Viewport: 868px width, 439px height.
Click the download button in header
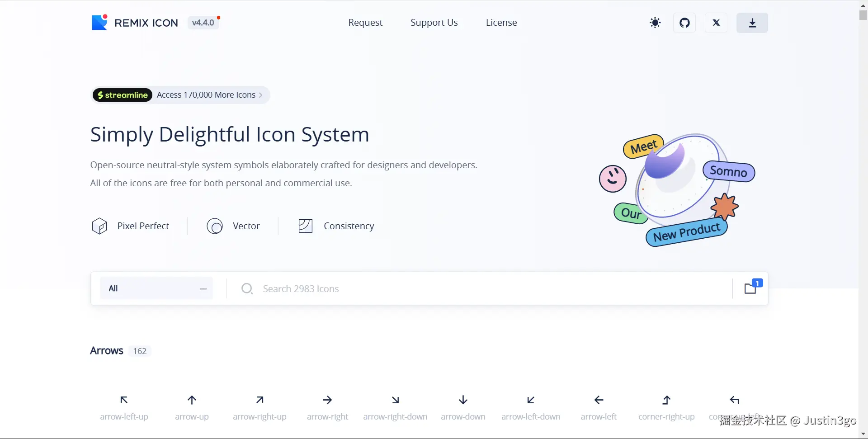click(x=752, y=23)
